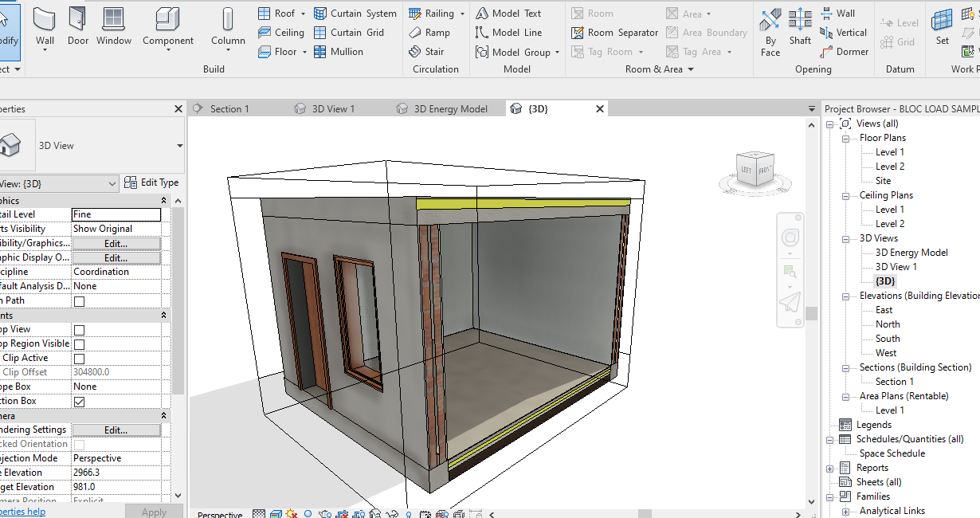Open the Visibility/Graphics Edit dialog
Screen dimensions: 980x518
[116, 243]
